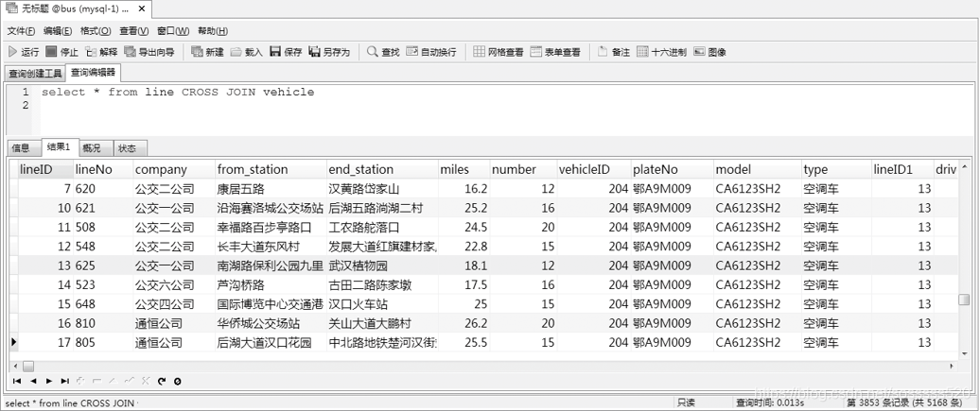
Task: Open the 查找 find tool
Action: point(382,52)
